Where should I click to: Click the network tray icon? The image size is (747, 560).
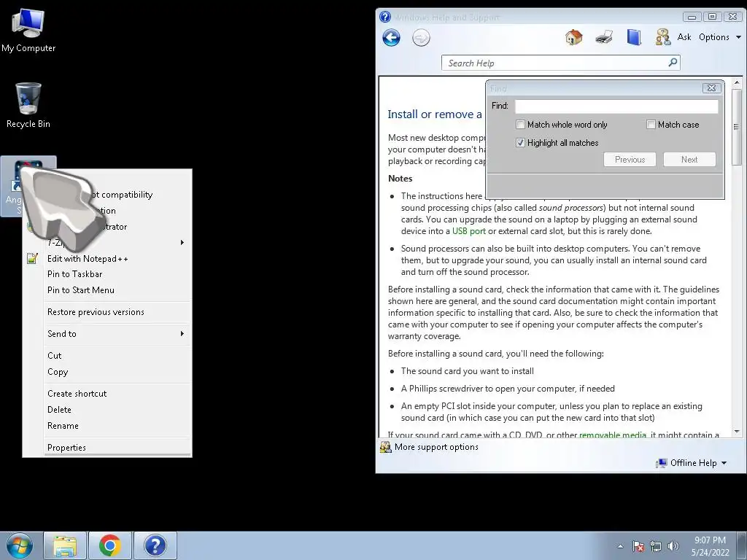click(x=656, y=546)
